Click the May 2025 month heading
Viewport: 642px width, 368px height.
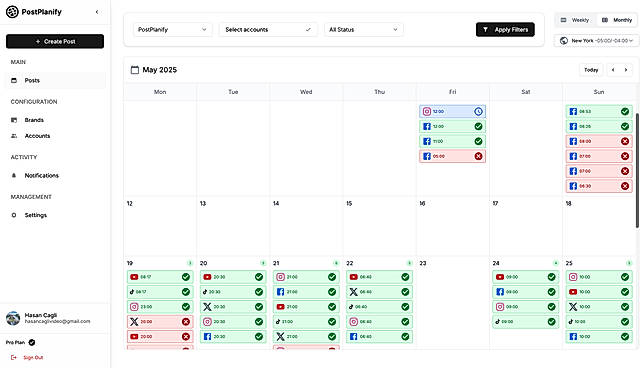pos(160,70)
